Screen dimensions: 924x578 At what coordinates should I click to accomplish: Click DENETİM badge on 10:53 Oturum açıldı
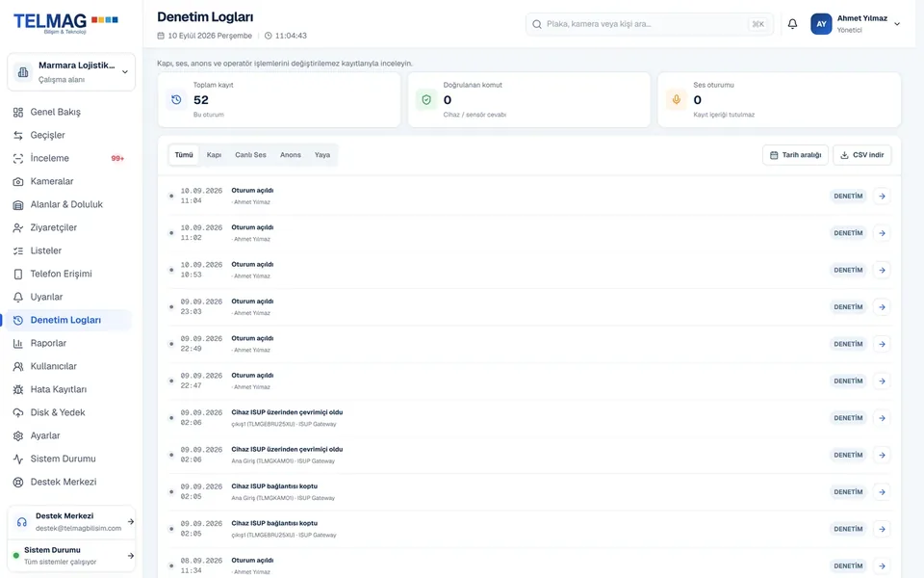point(848,270)
